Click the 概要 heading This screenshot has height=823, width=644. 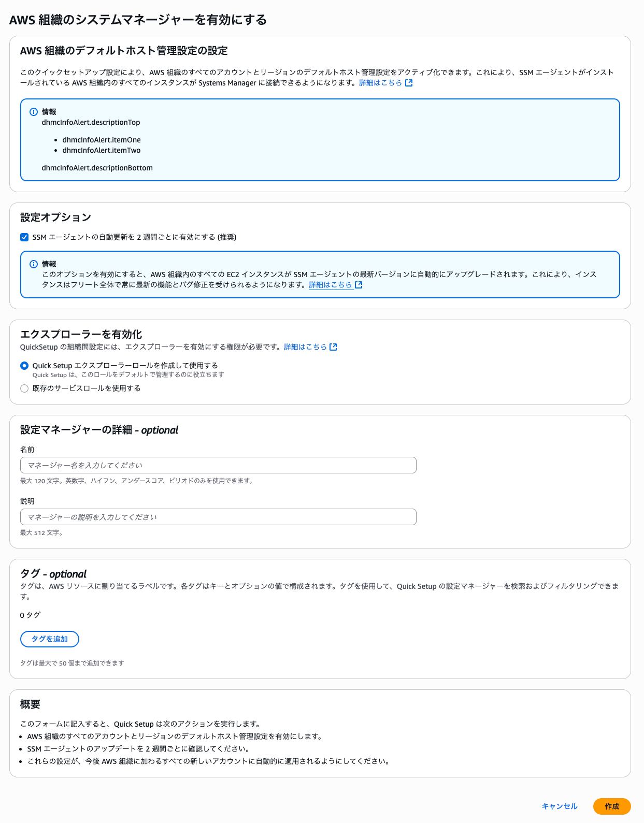pos(30,704)
